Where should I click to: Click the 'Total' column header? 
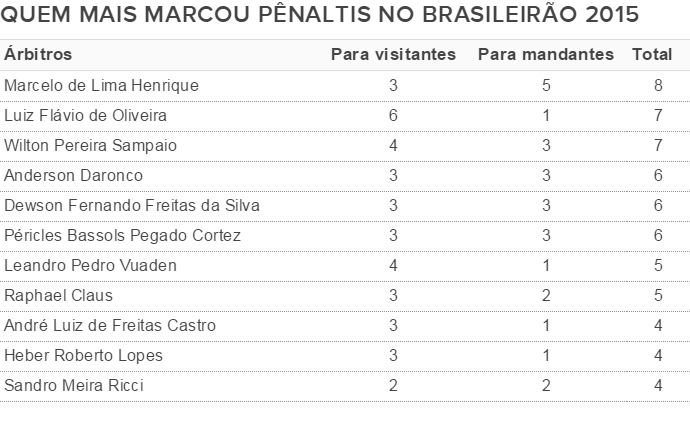point(652,54)
